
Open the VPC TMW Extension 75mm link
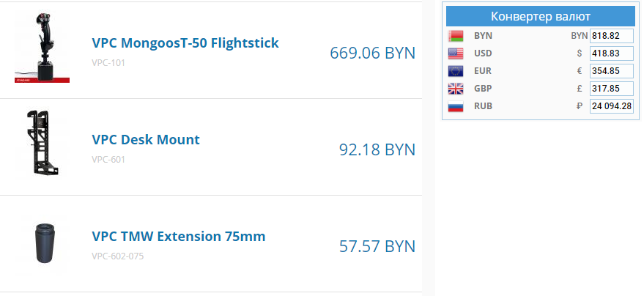(x=179, y=237)
